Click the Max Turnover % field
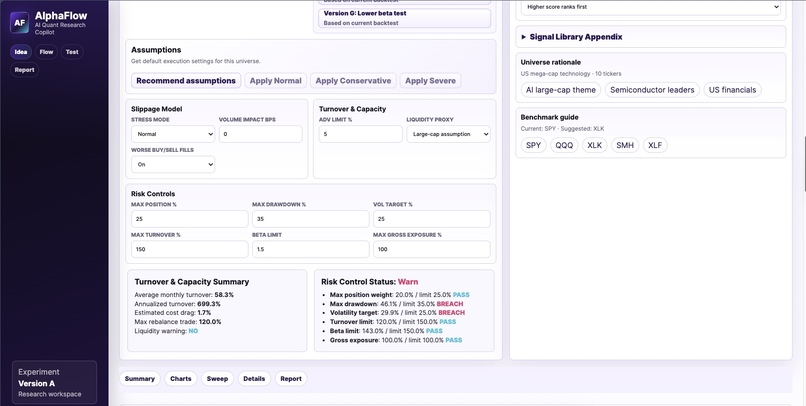806x406 pixels. pos(190,249)
